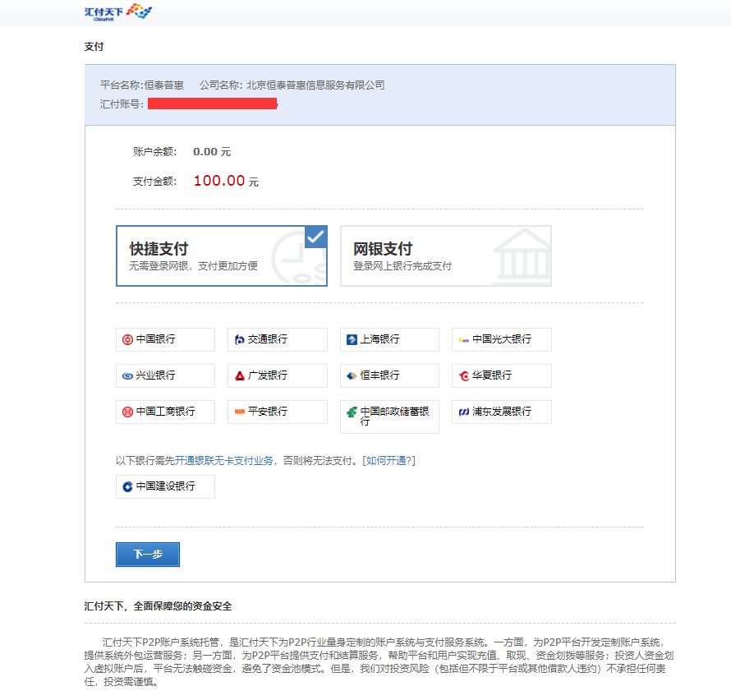Switch to the 网银支付 payment tab
This screenshot has width=731, height=700.
click(x=446, y=256)
